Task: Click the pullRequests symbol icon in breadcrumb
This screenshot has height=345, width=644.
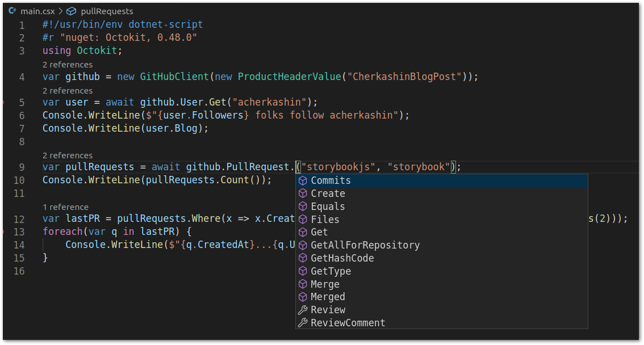Action: [71, 11]
